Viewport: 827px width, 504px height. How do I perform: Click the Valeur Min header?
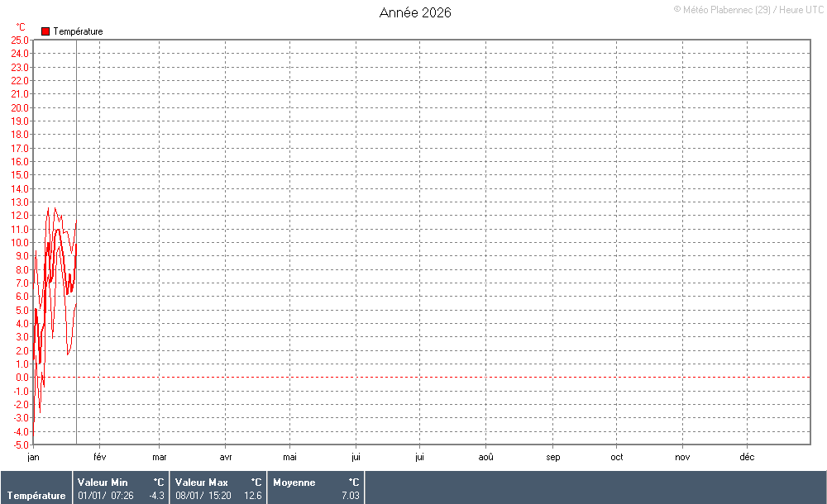tap(103, 483)
